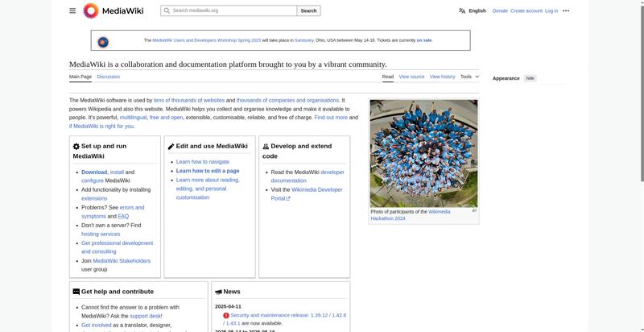Click the Log in link

point(551,10)
